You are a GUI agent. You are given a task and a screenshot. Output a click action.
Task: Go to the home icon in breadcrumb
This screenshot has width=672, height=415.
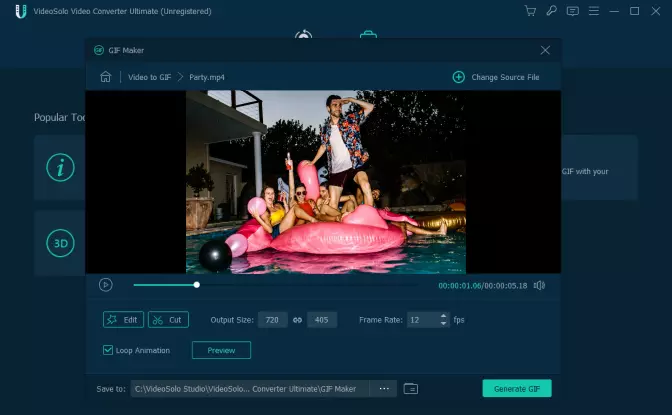[105, 77]
